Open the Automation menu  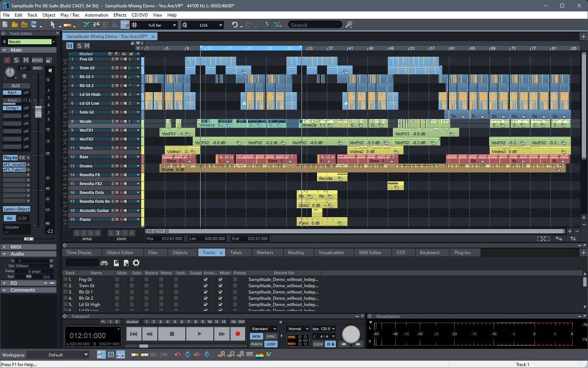click(x=97, y=15)
